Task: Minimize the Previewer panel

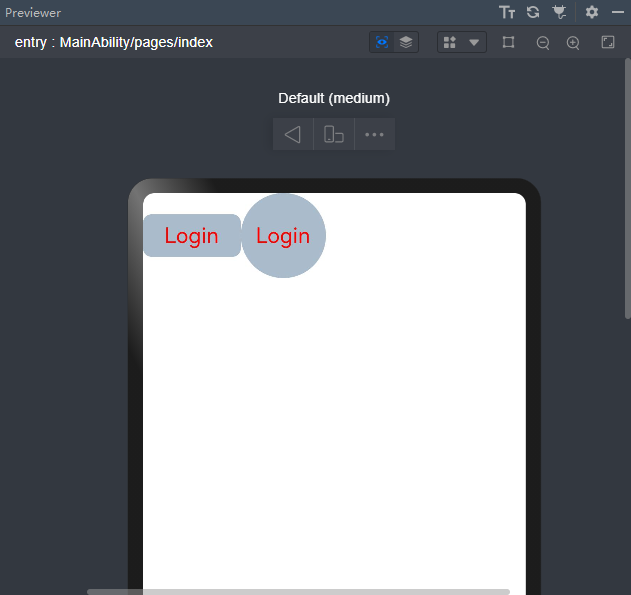Action: [x=618, y=12]
